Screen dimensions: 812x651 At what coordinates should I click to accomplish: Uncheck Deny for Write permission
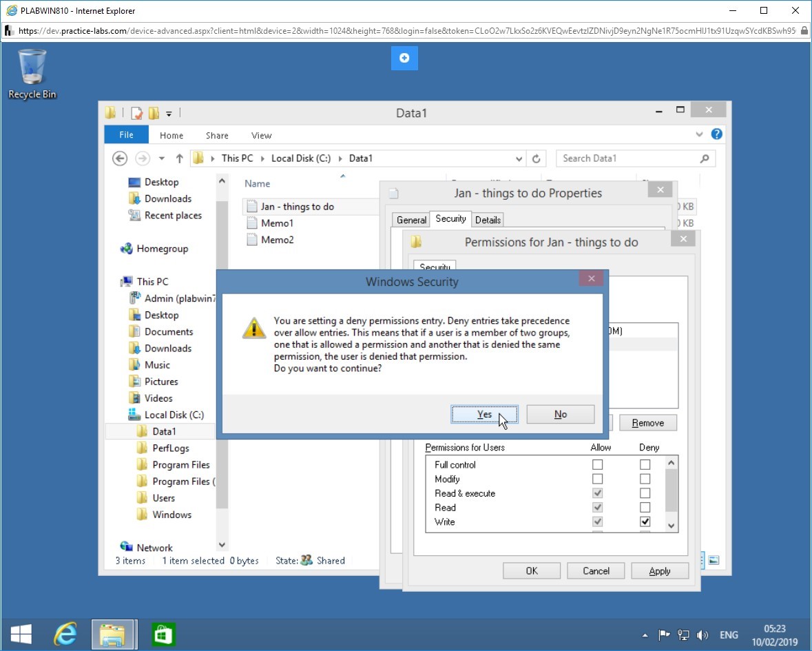(x=645, y=521)
